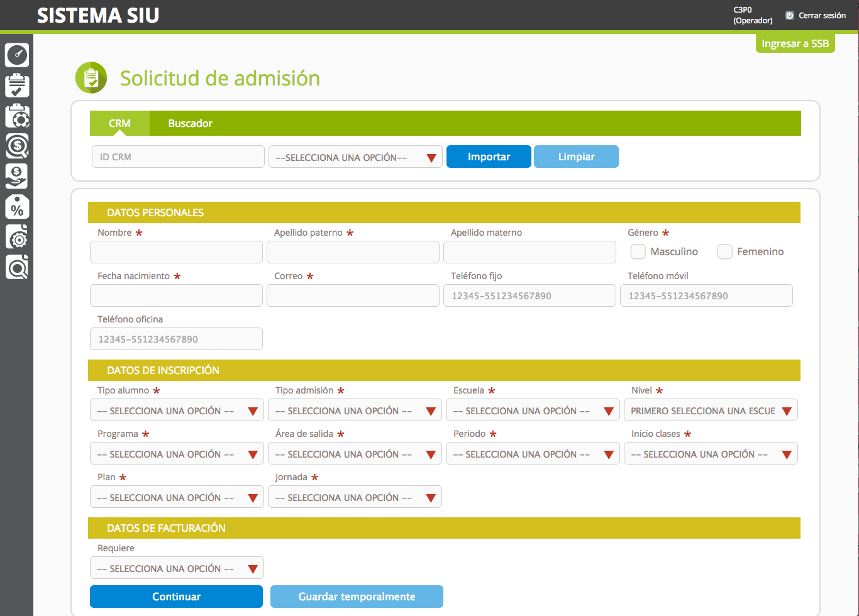Expand the Programa dropdown
Viewport: 859px width, 616px height.
pyautogui.click(x=177, y=454)
